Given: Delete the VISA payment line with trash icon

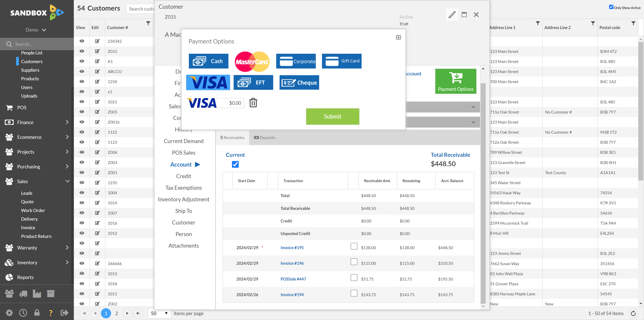Looking at the screenshot, I should [253, 103].
